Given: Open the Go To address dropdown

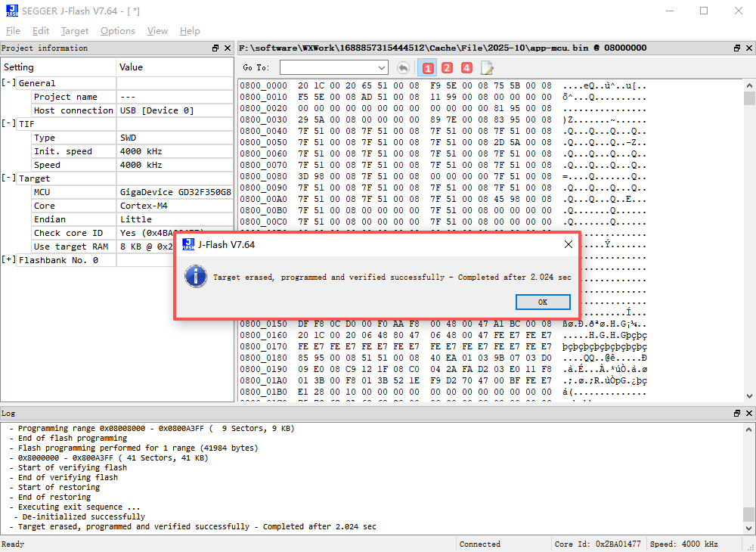Looking at the screenshot, I should (x=382, y=68).
